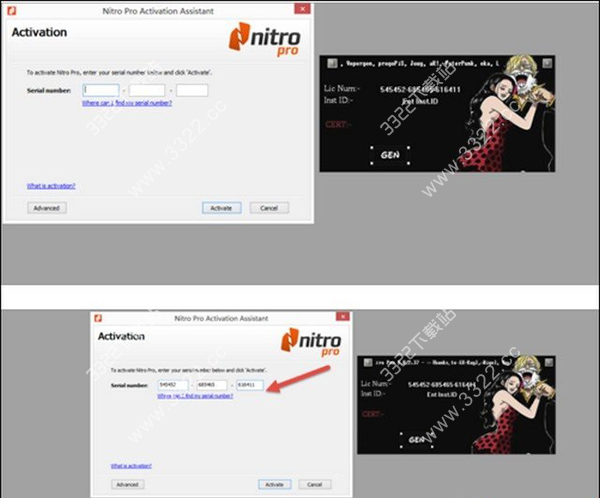This screenshot has width=600, height=498.
Task: Click CERT label in top keygen window
Action: (338, 125)
